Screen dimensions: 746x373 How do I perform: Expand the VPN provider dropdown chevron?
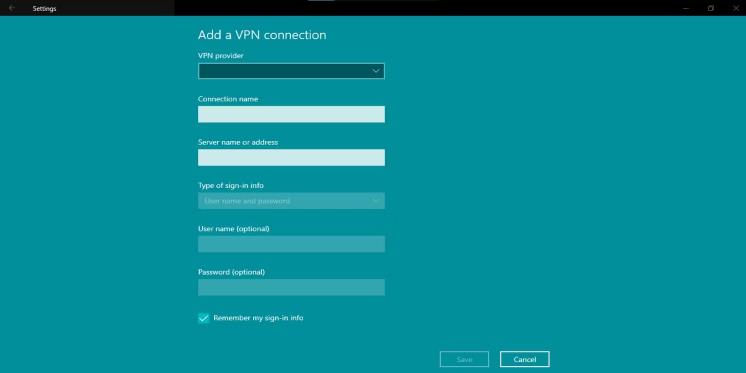point(376,71)
